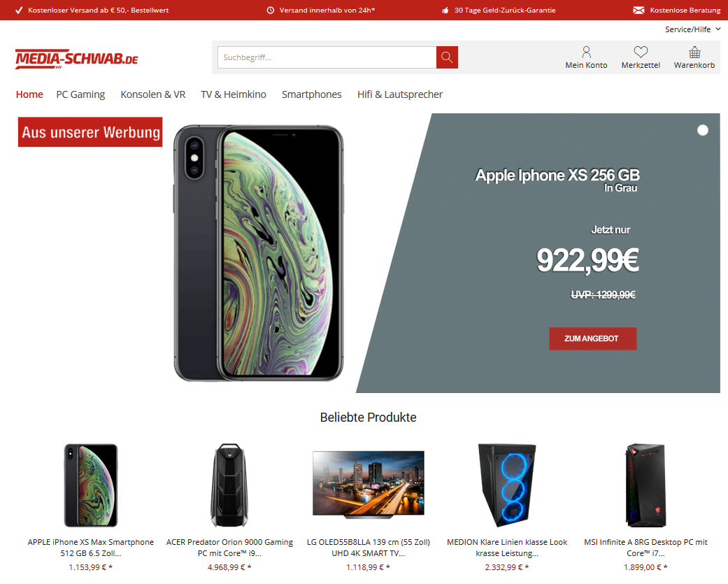The image size is (728, 584).
Task: Click the thumbs-up icon for Geld-Zurück-Garantie
Action: pyautogui.click(x=445, y=10)
